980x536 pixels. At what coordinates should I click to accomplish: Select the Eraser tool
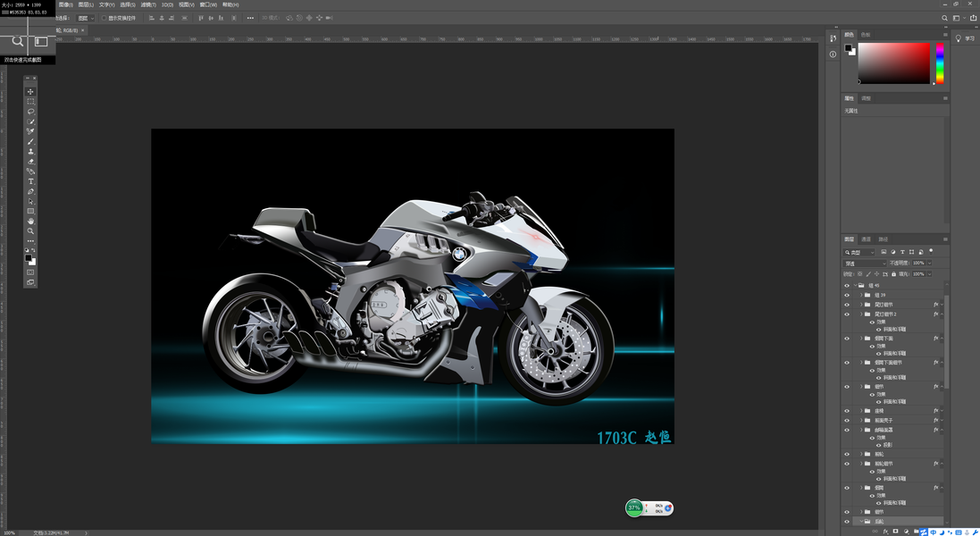tap(30, 161)
